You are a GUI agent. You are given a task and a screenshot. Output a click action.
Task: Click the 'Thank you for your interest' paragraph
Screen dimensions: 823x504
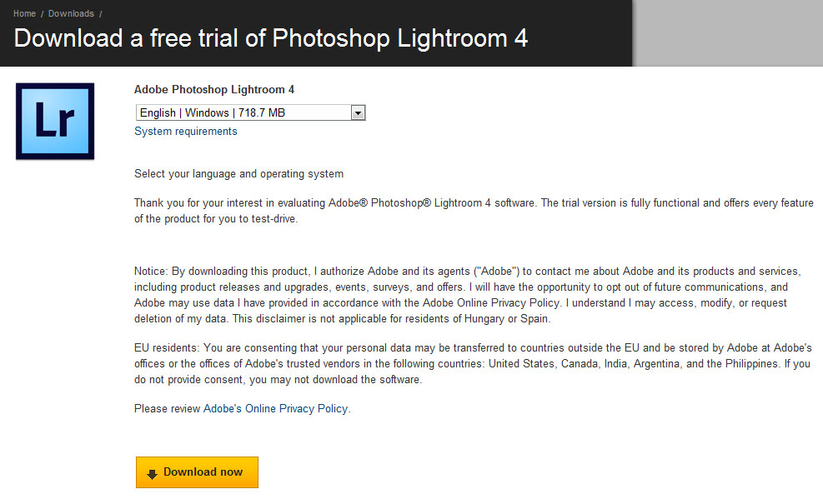(474, 211)
